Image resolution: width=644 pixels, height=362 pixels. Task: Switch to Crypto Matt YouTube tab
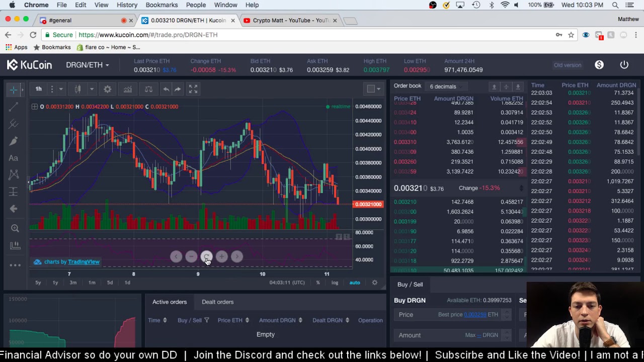(x=290, y=21)
